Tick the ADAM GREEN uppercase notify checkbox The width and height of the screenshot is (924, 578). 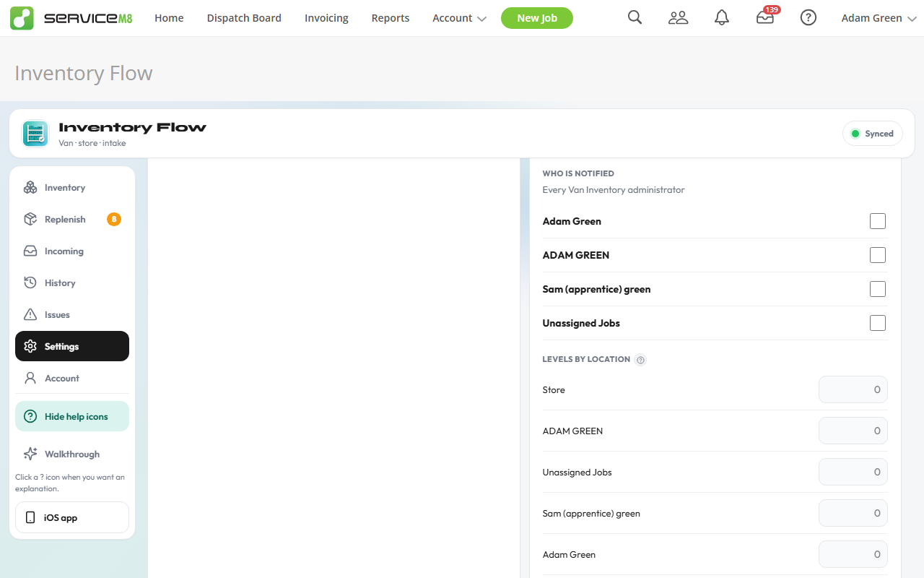878,255
